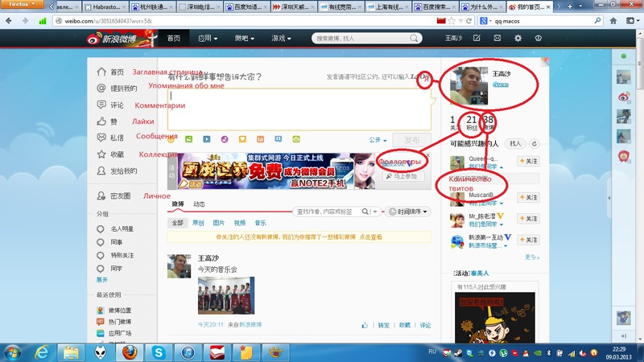Click the compose post pencil icon in header
Image resolution: width=644 pixels, height=362 pixels.
(477, 38)
